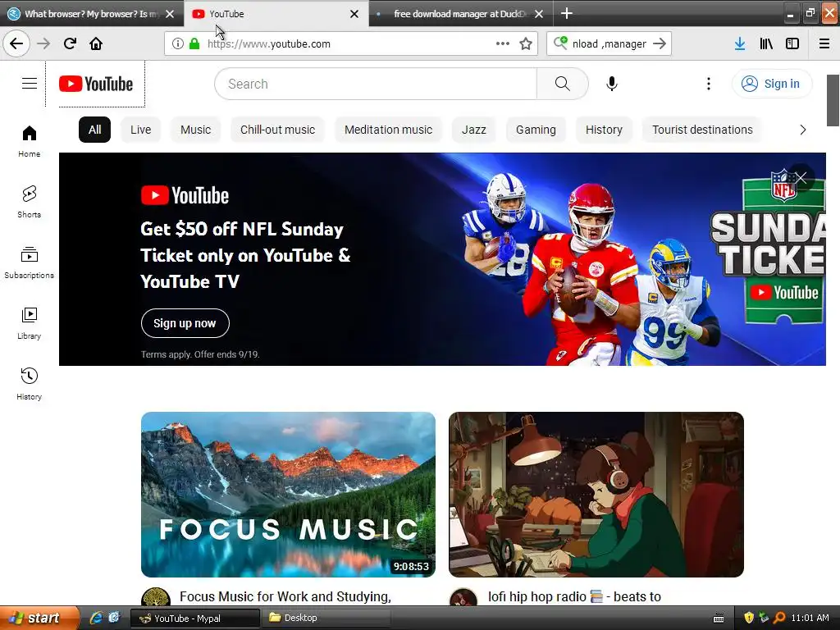The image size is (840, 630).
Task: Open Shorts in the YouTube sidebar
Action: tap(30, 202)
